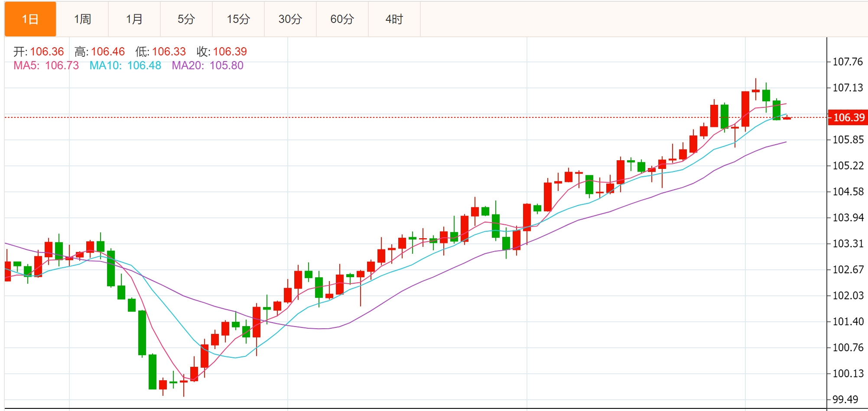Click the purple MA20 105.80 legend label
868x411 pixels.
208,65
